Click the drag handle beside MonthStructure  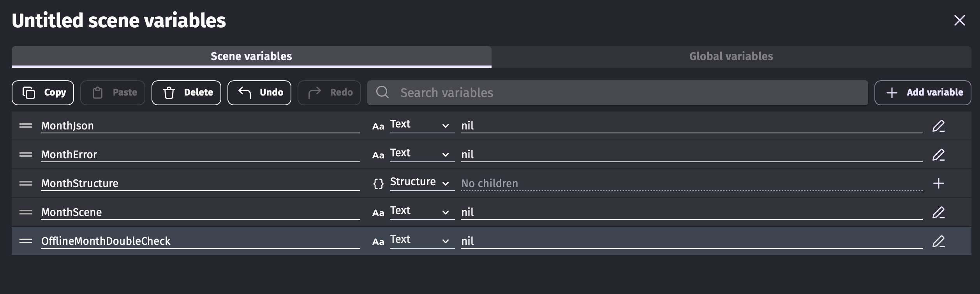point(26,183)
